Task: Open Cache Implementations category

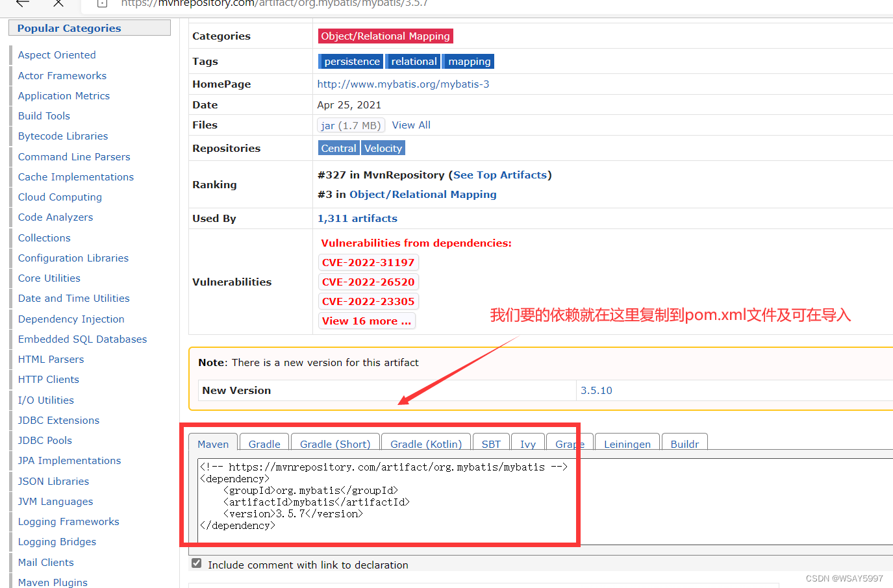Action: tap(76, 177)
